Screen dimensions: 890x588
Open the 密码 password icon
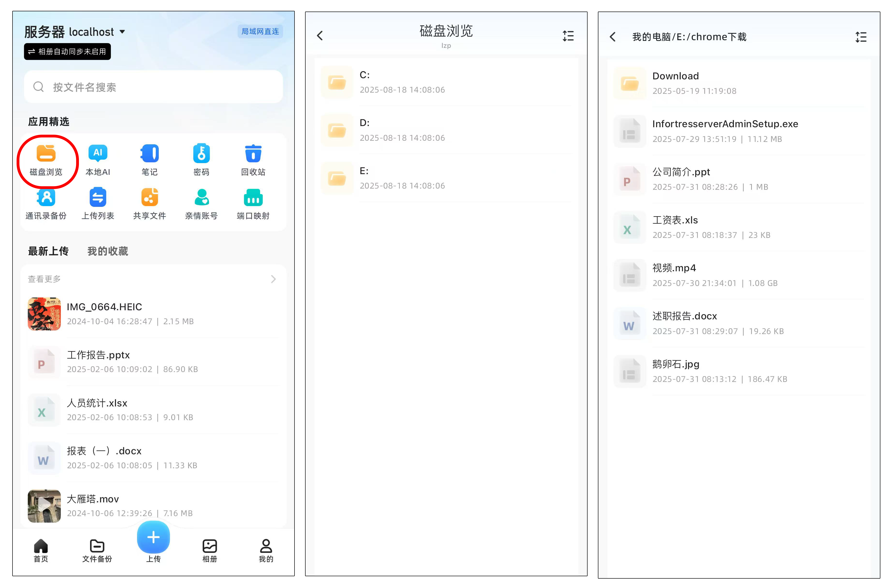pyautogui.click(x=201, y=154)
